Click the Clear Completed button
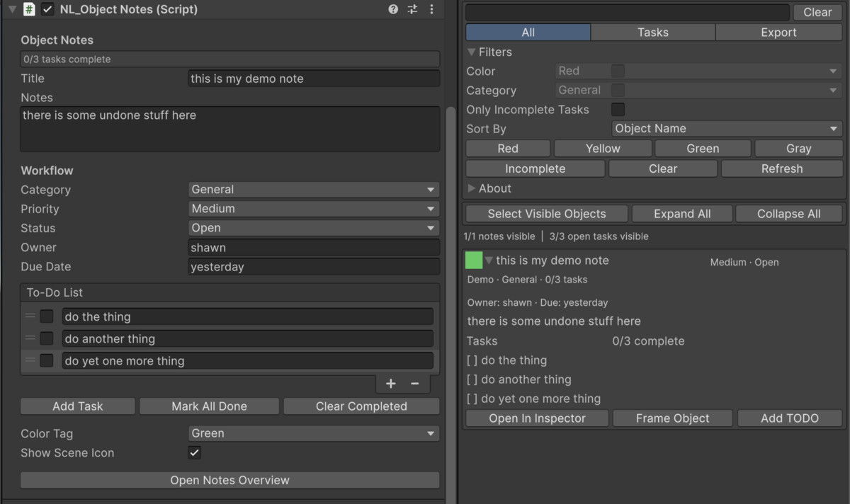 361,406
